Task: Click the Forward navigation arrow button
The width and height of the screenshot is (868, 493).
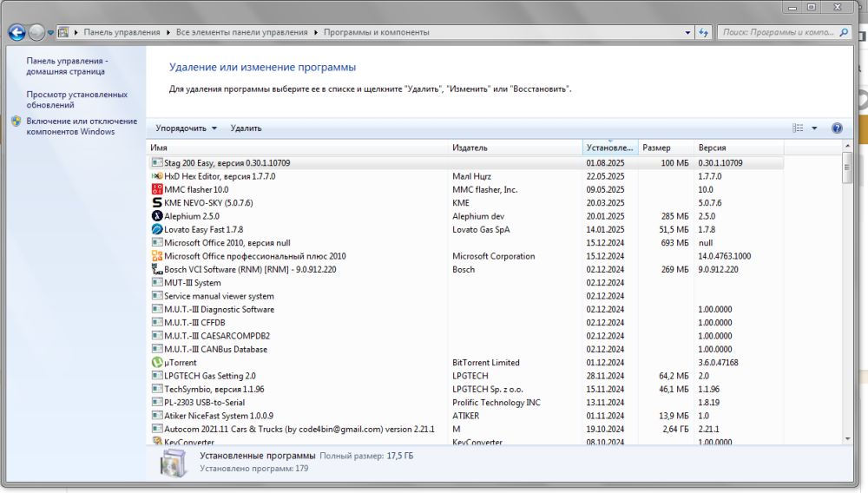Action: [36, 33]
